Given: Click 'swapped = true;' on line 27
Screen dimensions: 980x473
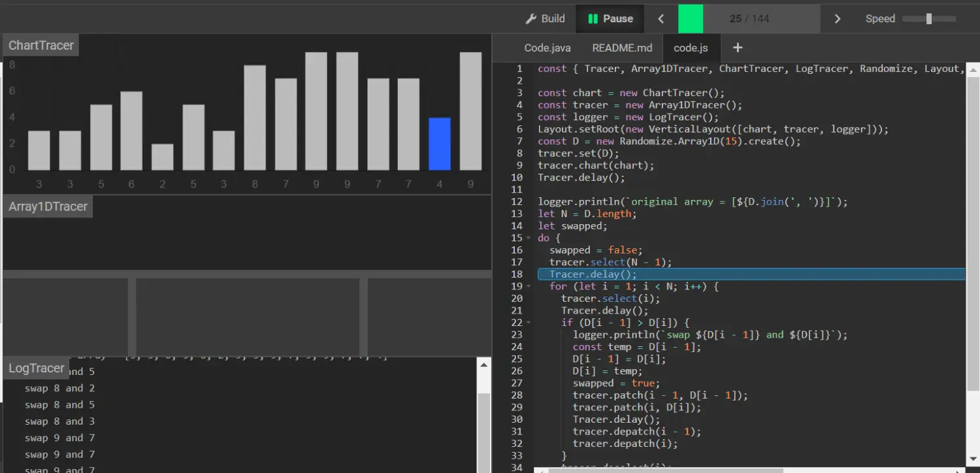Looking at the screenshot, I should click(617, 383).
